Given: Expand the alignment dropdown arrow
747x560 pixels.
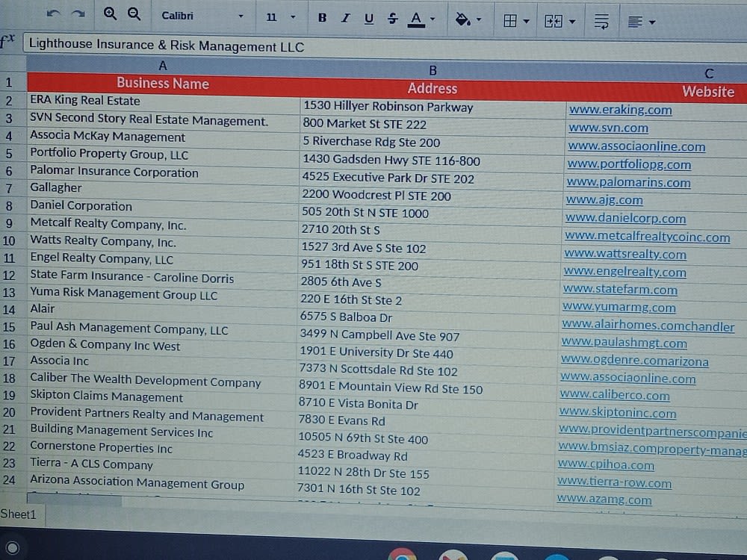Looking at the screenshot, I should coord(652,22).
